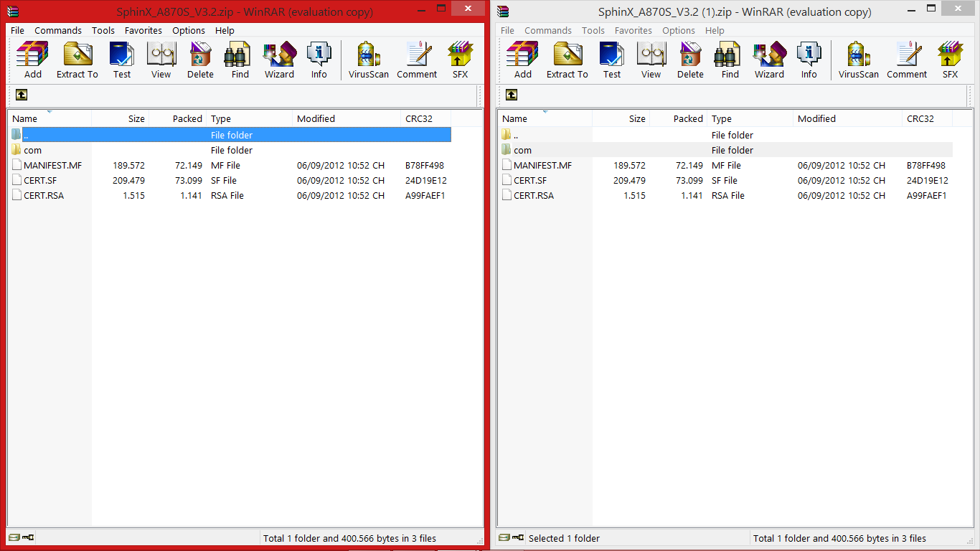
Task: Click Comment icon in right (1).zip window
Action: point(907,60)
